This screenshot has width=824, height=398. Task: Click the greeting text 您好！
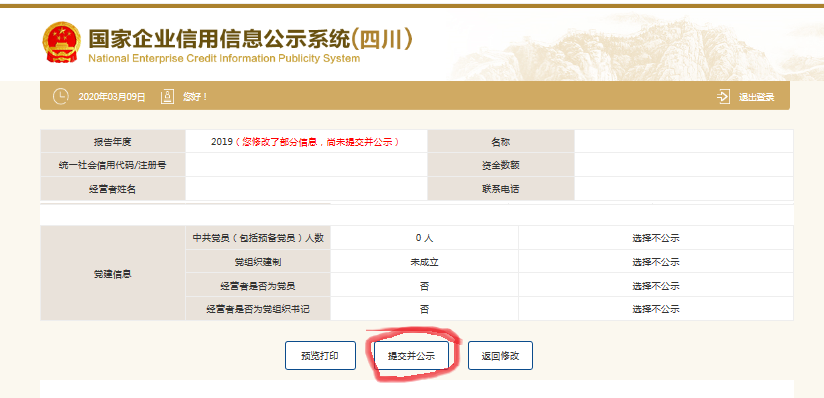pyautogui.click(x=195, y=97)
